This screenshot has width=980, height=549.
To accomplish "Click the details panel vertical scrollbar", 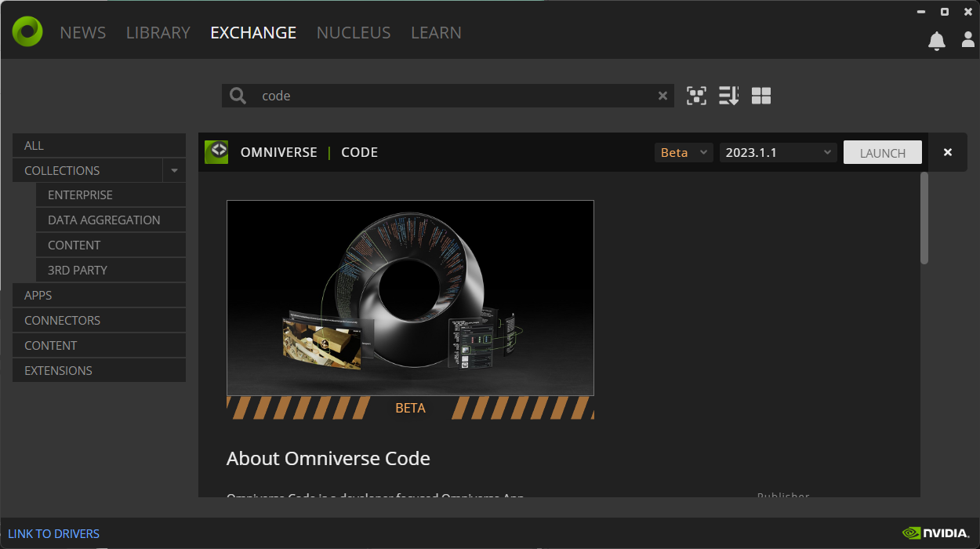I will [x=924, y=218].
